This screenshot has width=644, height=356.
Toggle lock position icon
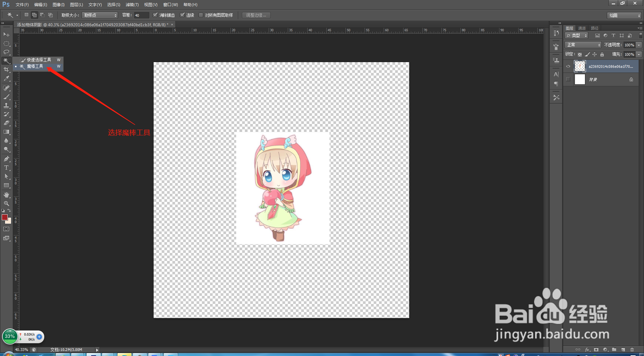(x=595, y=54)
